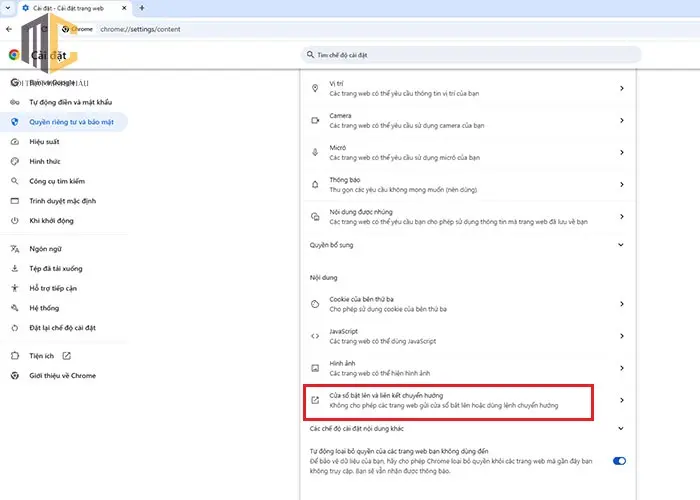
Task: Open Hiệu suất settings section
Action: (64, 142)
